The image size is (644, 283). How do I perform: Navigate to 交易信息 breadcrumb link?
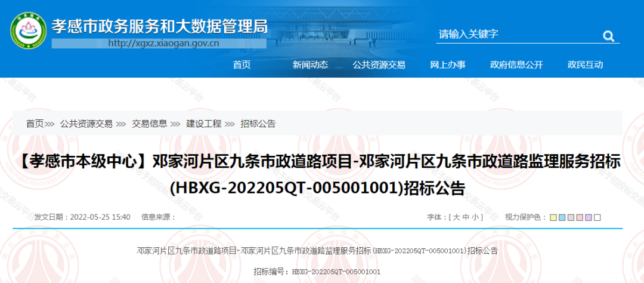pos(149,124)
